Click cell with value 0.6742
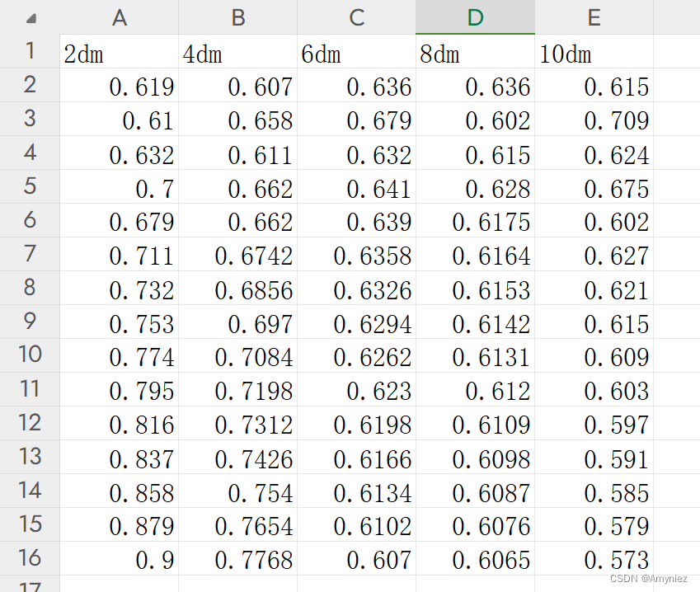This screenshot has width=700, height=592. (x=237, y=254)
